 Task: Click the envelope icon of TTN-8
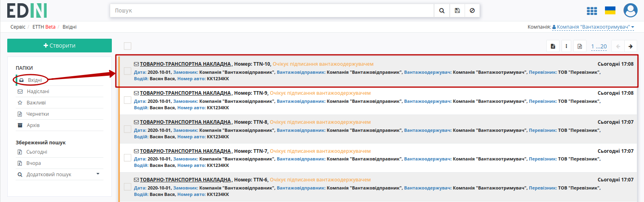pyautogui.click(x=136, y=122)
